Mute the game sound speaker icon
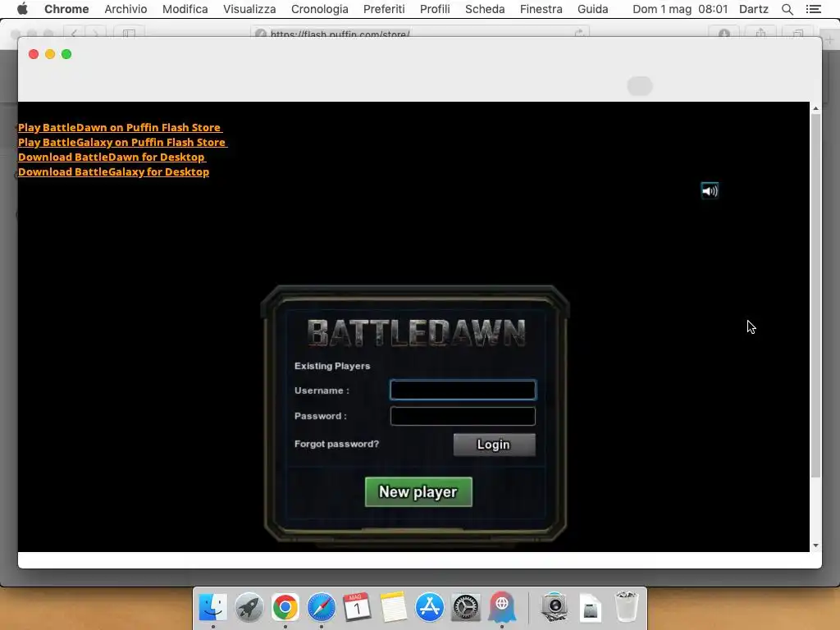The width and height of the screenshot is (840, 630). [x=710, y=190]
